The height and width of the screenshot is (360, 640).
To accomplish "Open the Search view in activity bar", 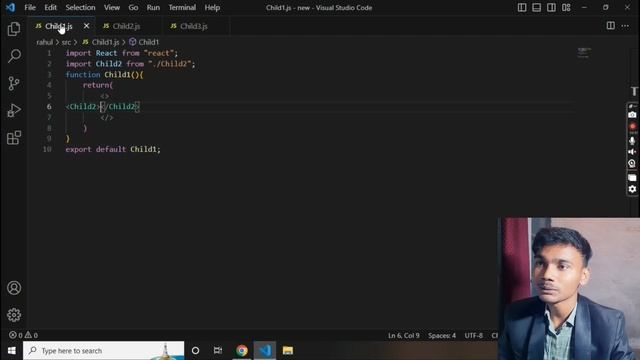I will [14, 56].
